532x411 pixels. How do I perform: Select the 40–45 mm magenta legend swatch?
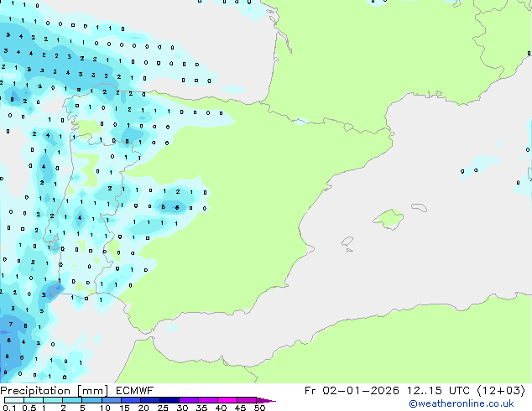pyautogui.click(x=227, y=400)
